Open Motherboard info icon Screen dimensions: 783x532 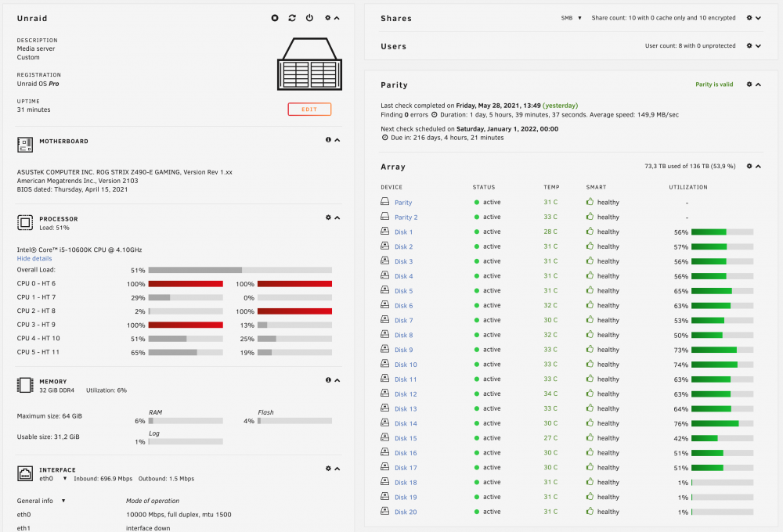[x=328, y=140]
